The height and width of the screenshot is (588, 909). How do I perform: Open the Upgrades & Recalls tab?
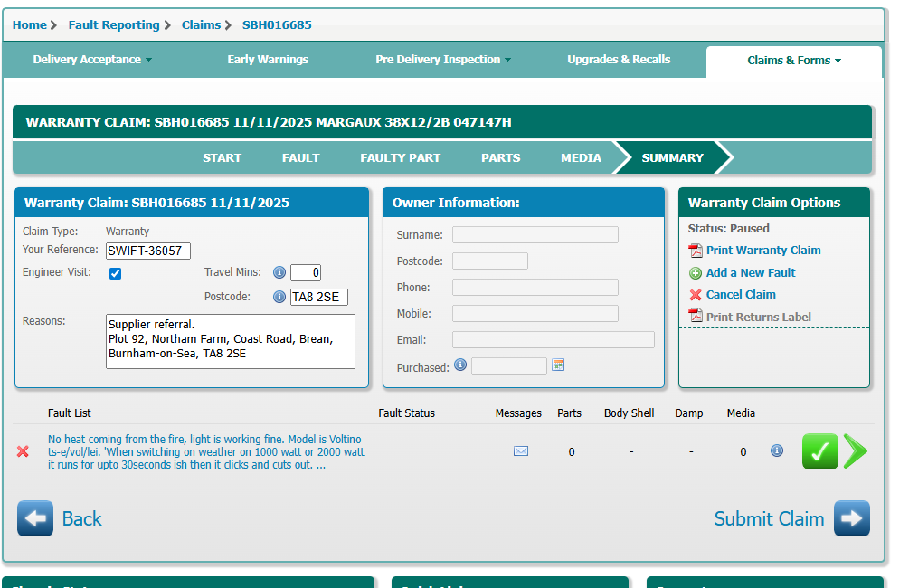619,60
